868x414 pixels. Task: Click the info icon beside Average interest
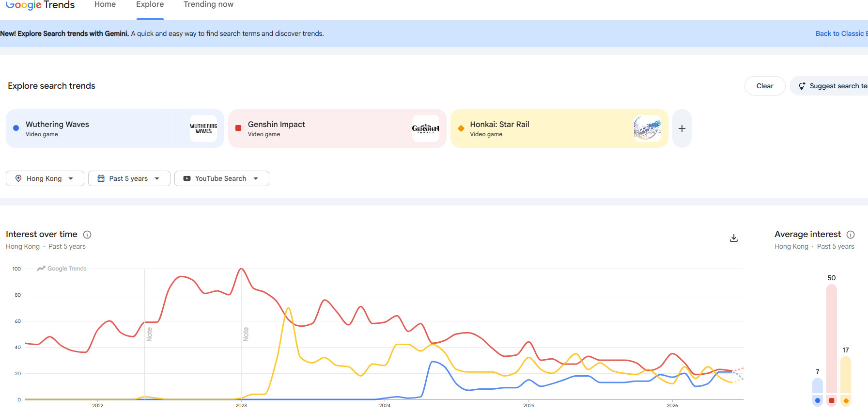851,235
